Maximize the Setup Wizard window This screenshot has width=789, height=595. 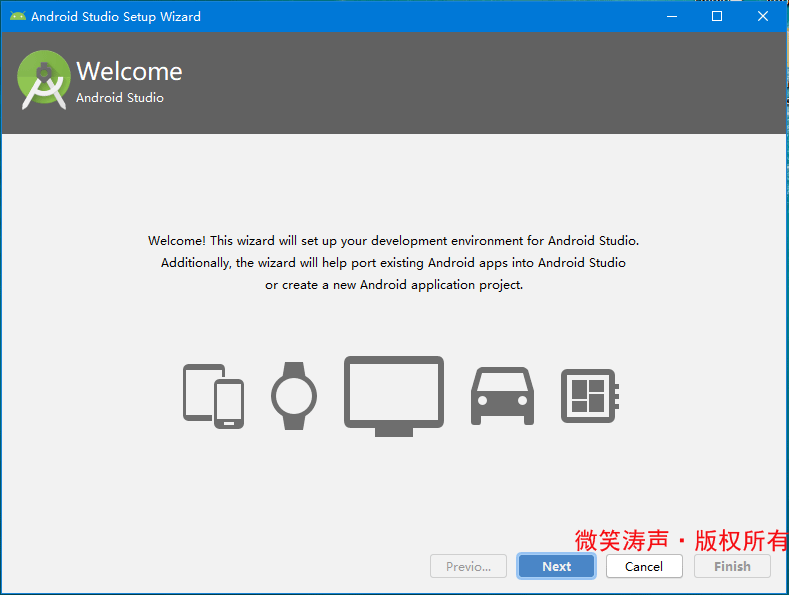[x=717, y=16]
